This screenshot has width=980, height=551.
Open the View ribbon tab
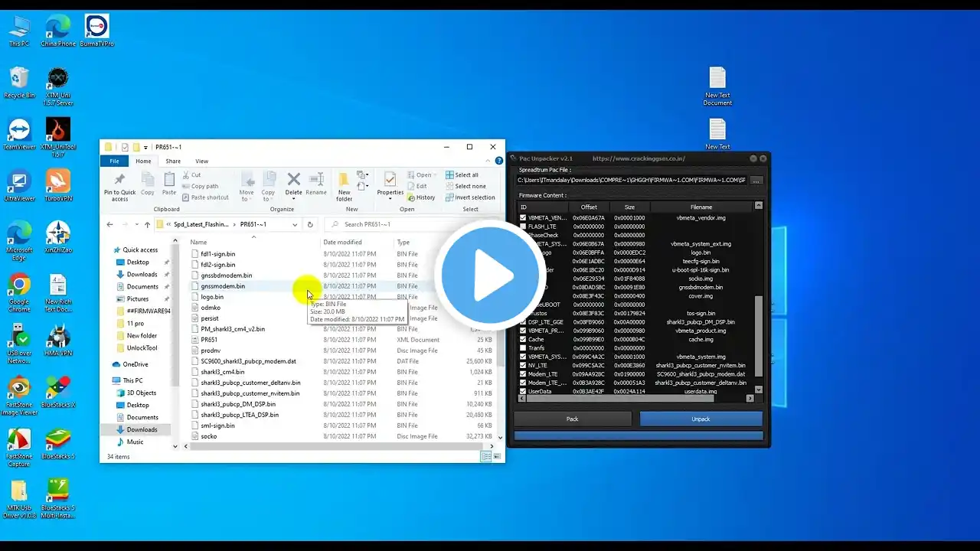[201, 161]
